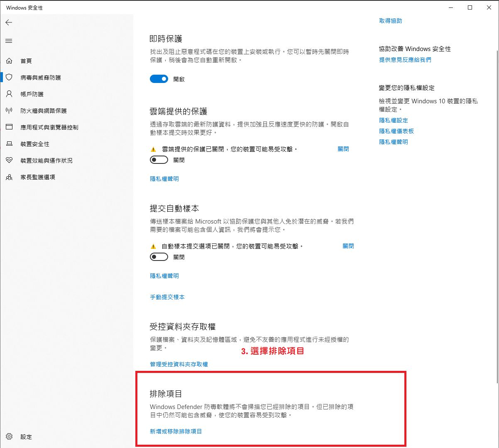Open 應用程式與瀏覽器控制 window icon
The image size is (499, 448).
tap(9, 127)
